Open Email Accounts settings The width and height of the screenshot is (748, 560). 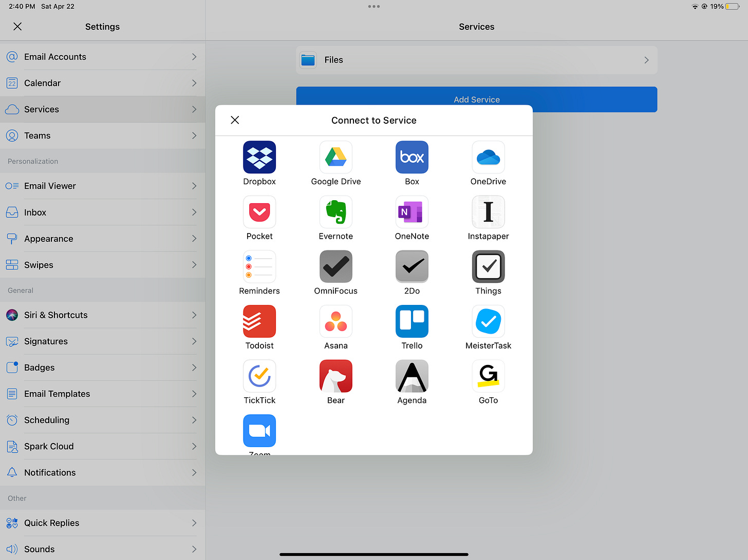[x=103, y=57]
